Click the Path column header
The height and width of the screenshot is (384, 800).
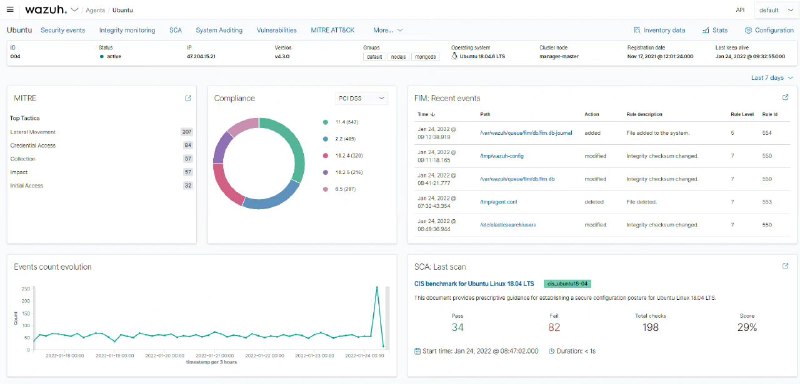click(x=485, y=114)
